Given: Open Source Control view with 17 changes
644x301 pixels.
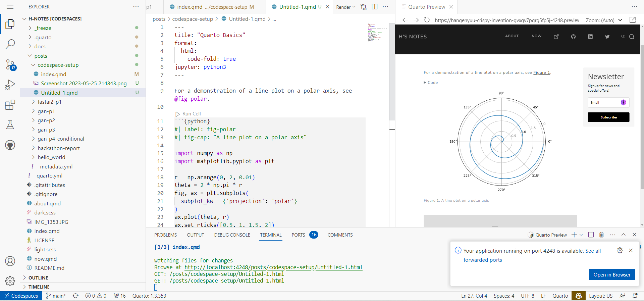Looking at the screenshot, I should coord(10,64).
